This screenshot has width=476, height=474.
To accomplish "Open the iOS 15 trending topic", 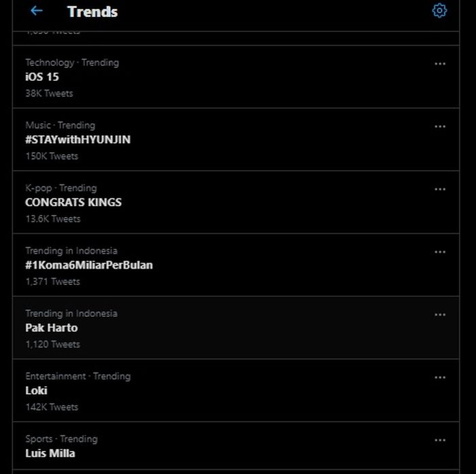I will click(x=42, y=77).
